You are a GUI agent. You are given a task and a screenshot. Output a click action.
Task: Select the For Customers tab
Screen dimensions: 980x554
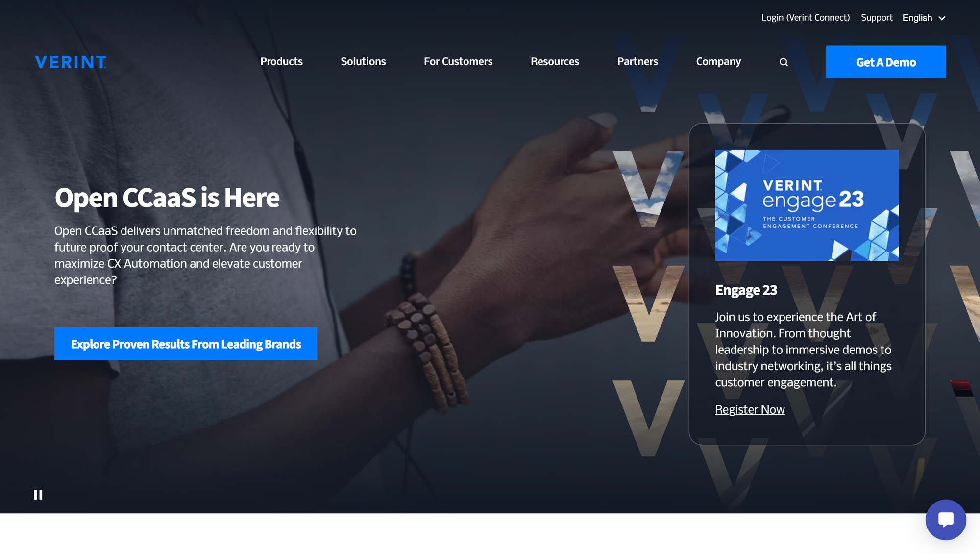coord(458,61)
